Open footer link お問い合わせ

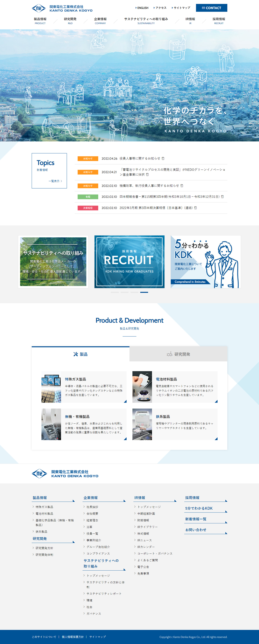coord(196,530)
